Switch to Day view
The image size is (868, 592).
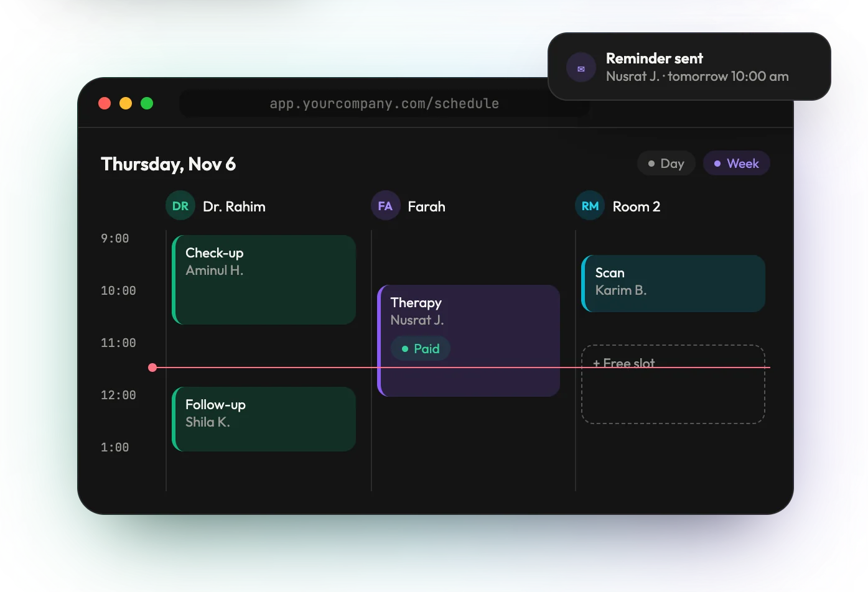coord(666,164)
